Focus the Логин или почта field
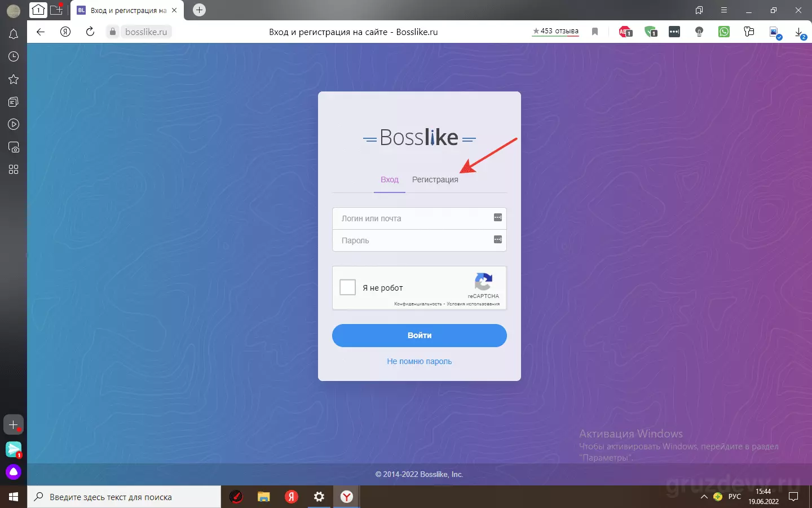 420,218
